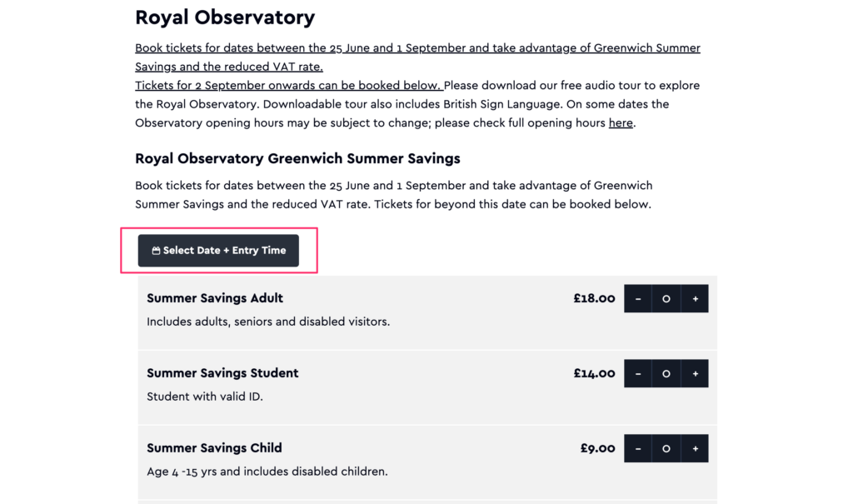This screenshot has width=853, height=504.
Task: Open the 'here' opening hours link
Action: 621,123
